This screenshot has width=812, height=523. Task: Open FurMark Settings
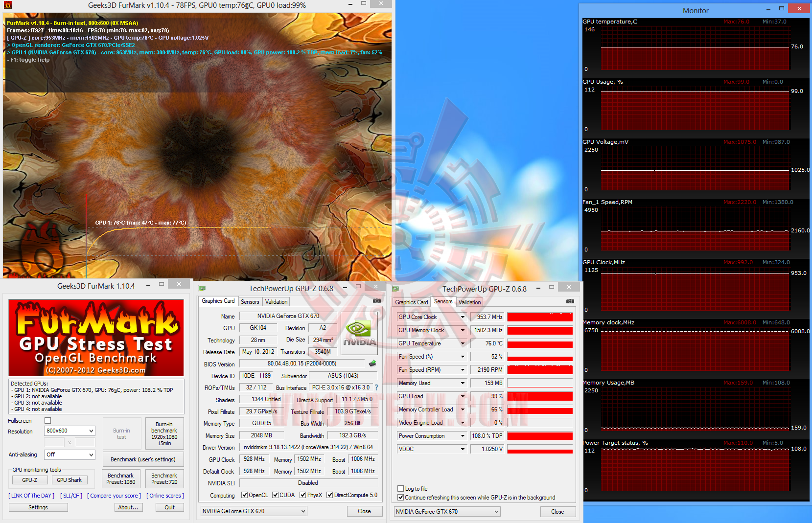click(x=38, y=507)
